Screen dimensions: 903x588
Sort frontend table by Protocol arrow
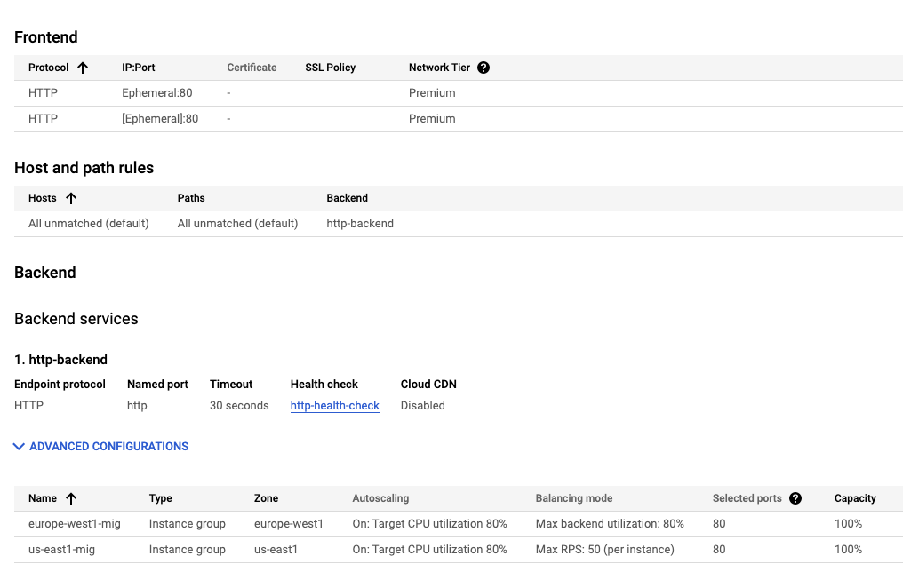tap(83, 68)
